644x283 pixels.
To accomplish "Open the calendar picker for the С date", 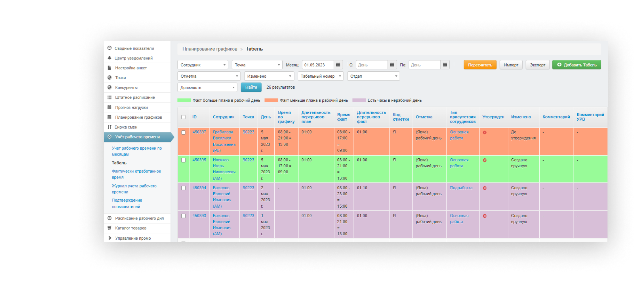I will 392,65.
